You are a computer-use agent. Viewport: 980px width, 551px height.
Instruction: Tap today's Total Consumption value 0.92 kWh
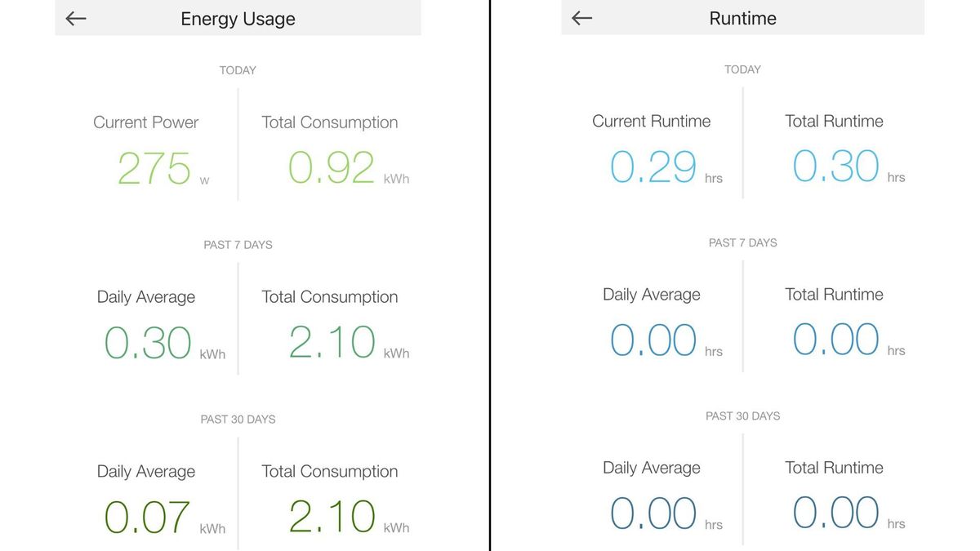pyautogui.click(x=332, y=168)
